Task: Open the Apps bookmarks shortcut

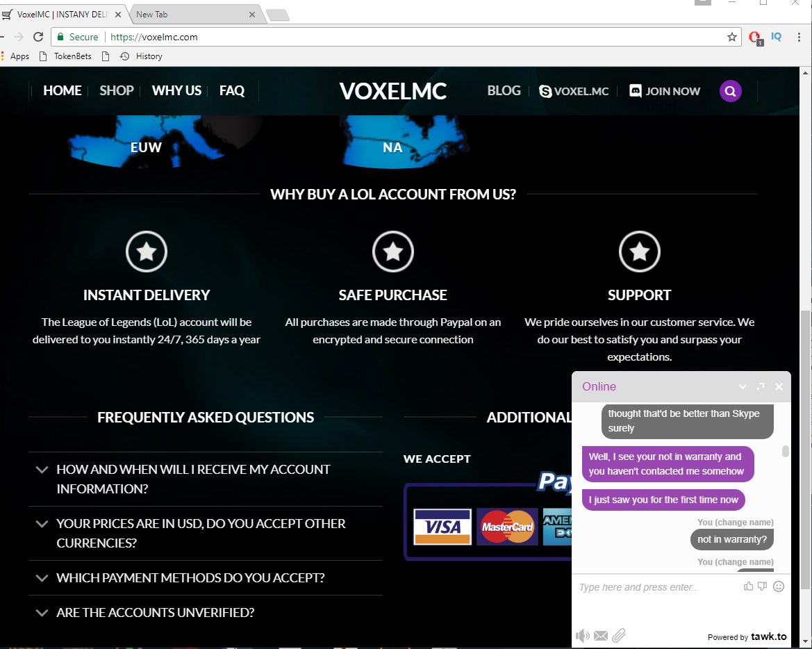Action: point(15,56)
